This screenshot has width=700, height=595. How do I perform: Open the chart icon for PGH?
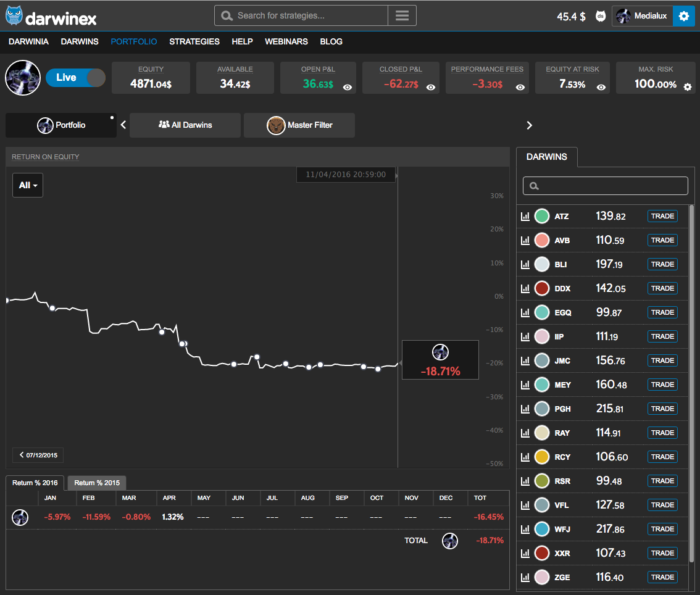525,409
